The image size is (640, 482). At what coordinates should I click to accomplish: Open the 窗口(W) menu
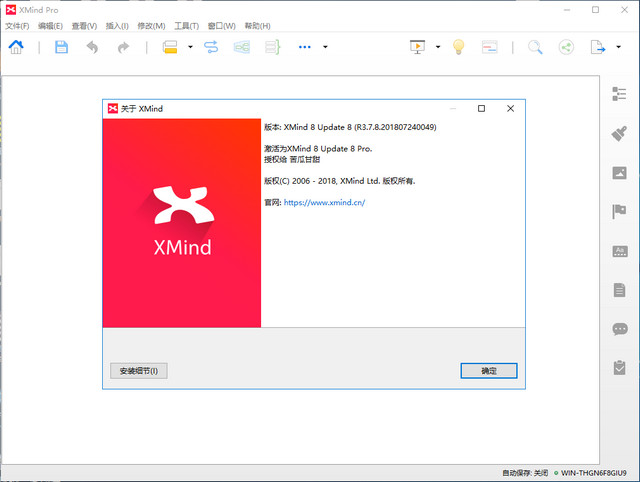pyautogui.click(x=222, y=26)
